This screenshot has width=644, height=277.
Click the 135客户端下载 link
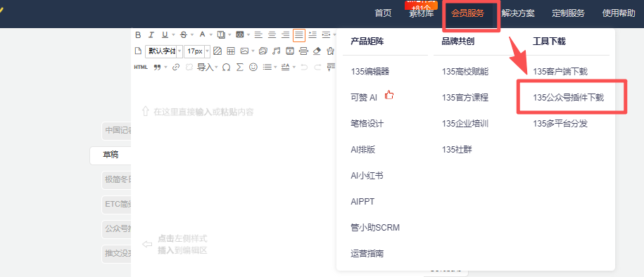(x=560, y=72)
